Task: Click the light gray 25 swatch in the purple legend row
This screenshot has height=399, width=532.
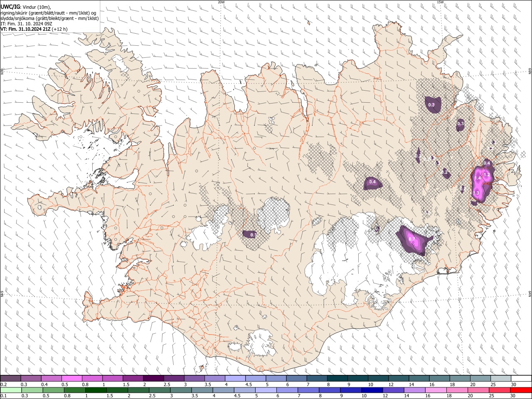Action: click(x=500, y=379)
